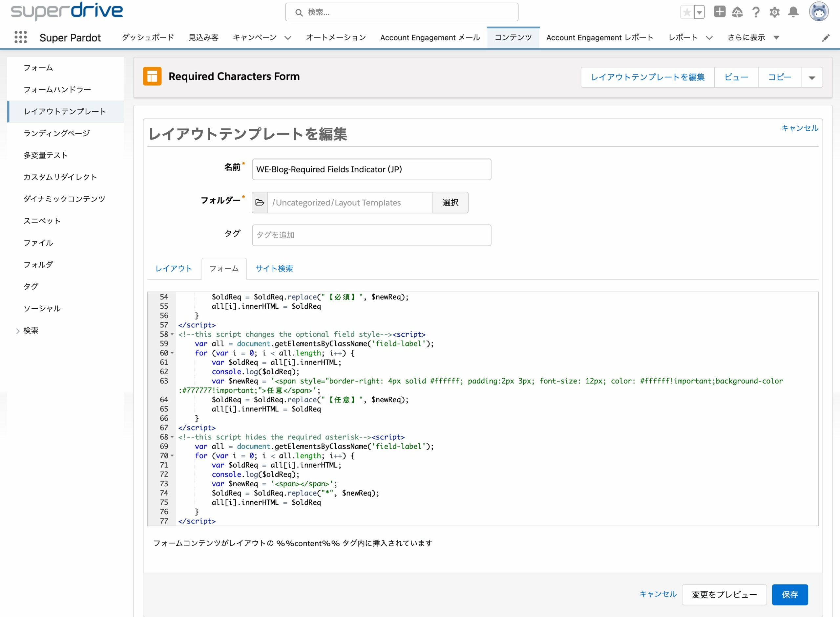Click the タグを追加 tag input field

[x=372, y=235]
